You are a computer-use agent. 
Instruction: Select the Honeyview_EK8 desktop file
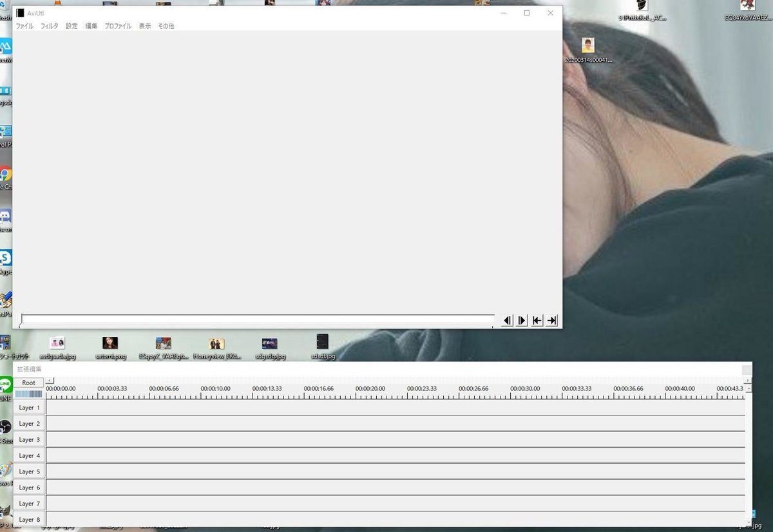pyautogui.click(x=216, y=348)
